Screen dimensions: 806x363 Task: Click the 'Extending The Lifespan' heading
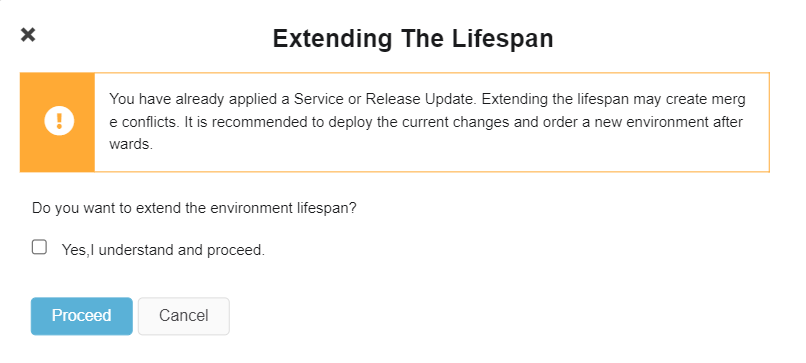(x=413, y=39)
